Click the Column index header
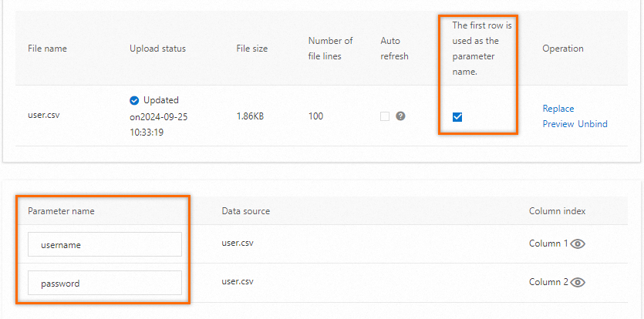Screen dimensions: 644x319 (557, 210)
